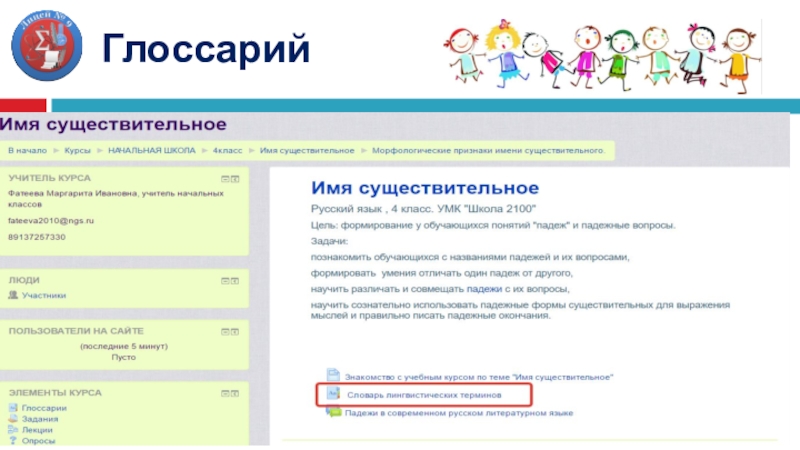The width and height of the screenshot is (800, 450).
Task: Click the Задачи: label
Action: 329,241
